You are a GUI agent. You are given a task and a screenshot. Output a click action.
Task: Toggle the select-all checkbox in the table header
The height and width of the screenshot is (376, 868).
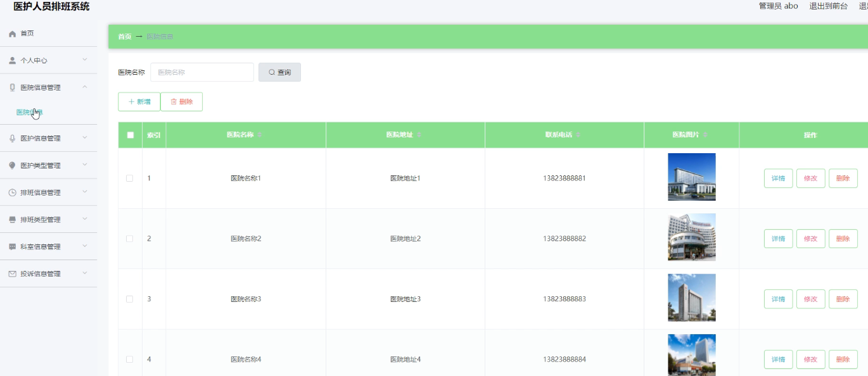point(129,135)
